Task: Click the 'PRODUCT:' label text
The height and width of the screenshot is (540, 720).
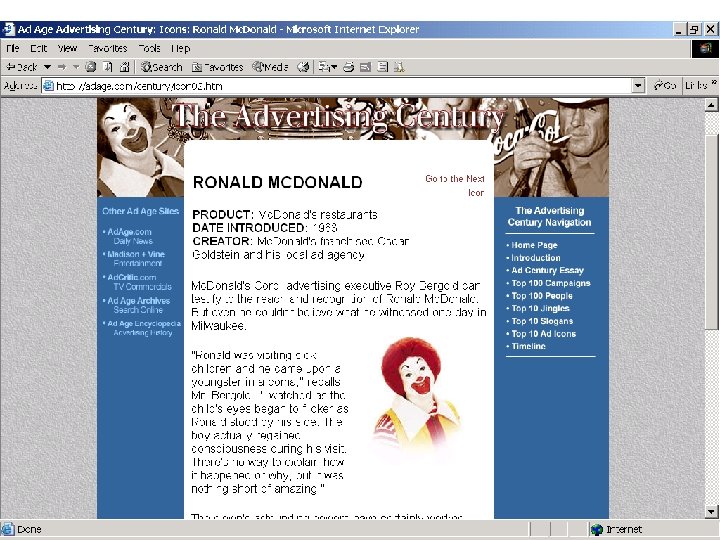Action: (x=223, y=214)
